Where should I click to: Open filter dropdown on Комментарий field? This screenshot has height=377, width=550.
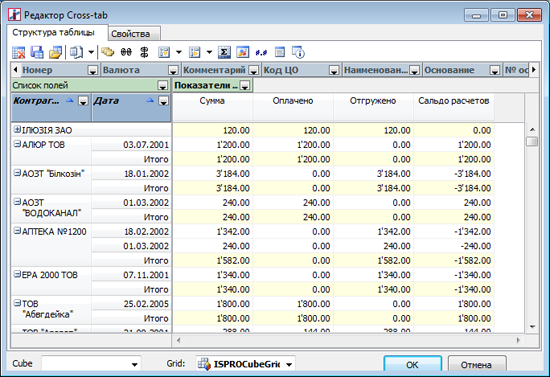click(254, 70)
